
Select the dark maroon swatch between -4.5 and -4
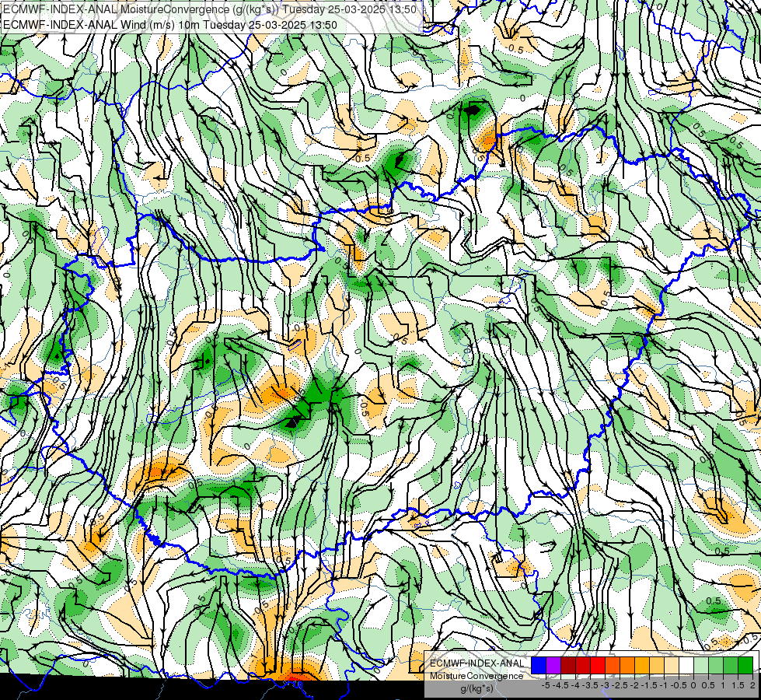click(568, 665)
